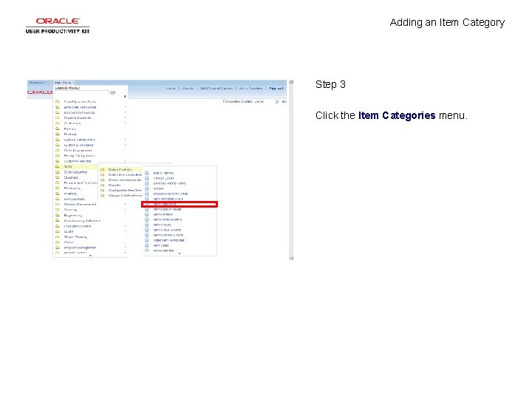This screenshot has height=399, width=532.
Task: Click page icon next to Item Number Control
Action: coord(146,235)
